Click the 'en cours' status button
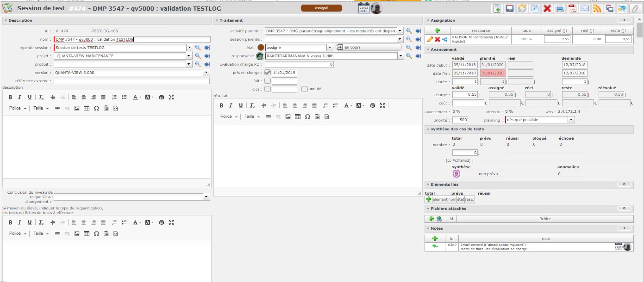644x282 pixels. tap(368, 47)
